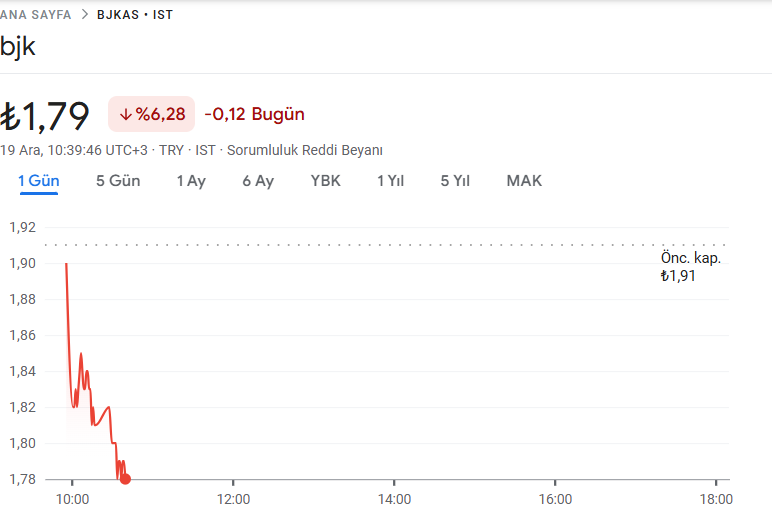Click the ₺1,79 current price
The height and width of the screenshot is (526, 772).
[x=46, y=115]
